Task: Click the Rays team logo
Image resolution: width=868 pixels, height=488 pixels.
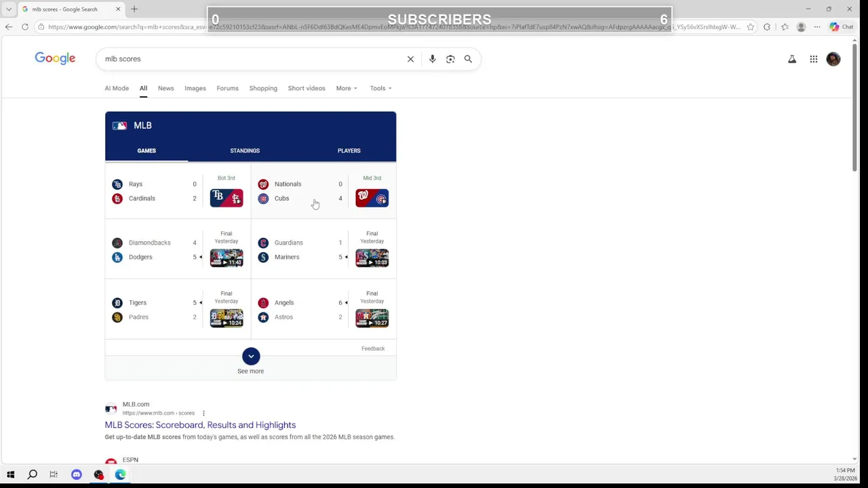Action: pos(117,184)
